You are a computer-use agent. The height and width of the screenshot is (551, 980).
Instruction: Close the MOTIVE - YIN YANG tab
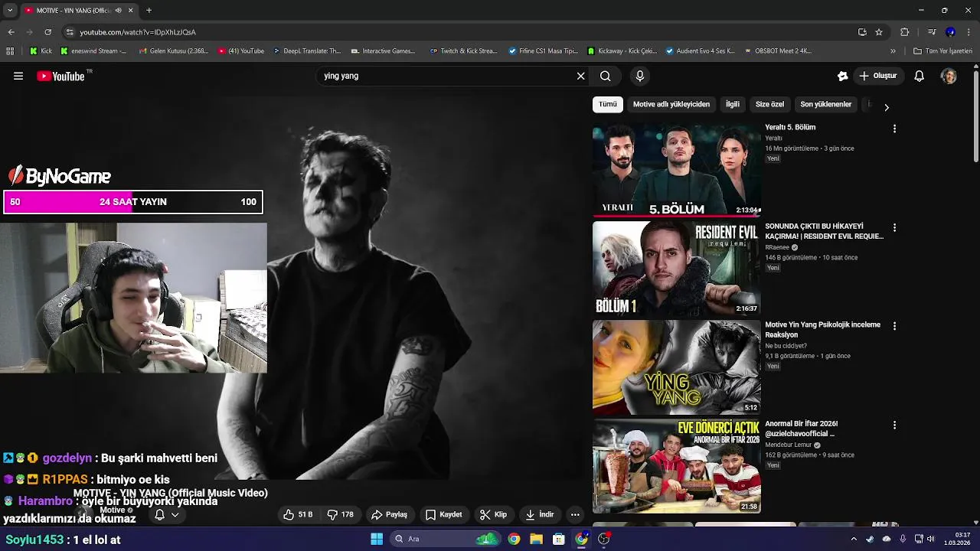(x=130, y=10)
